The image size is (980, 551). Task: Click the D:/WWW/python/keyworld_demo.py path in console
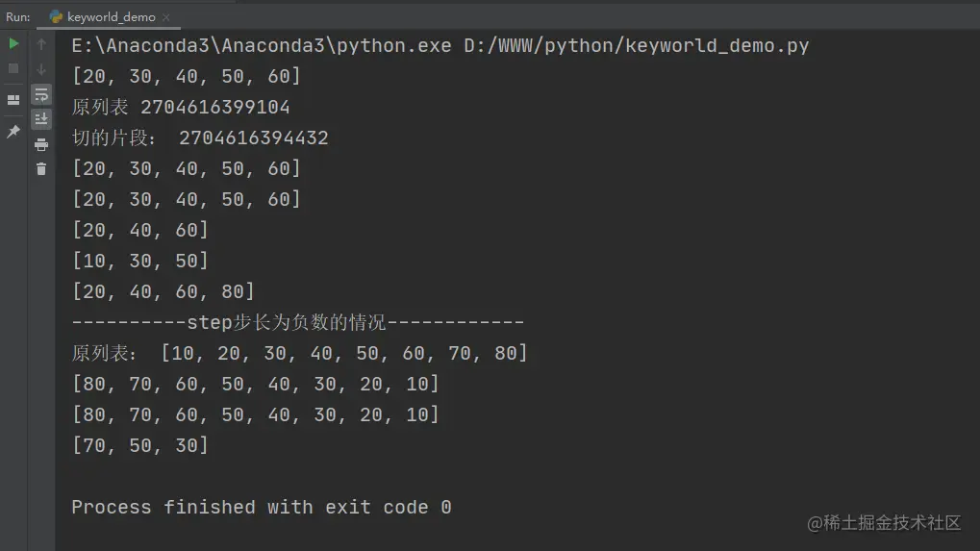pos(637,45)
